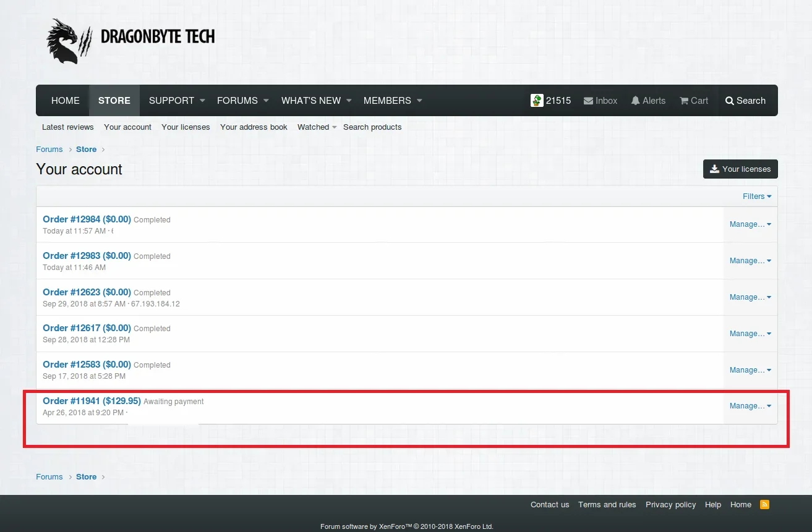This screenshot has height=532, width=812.
Task: Expand the FORUMS dropdown arrow
Action: click(x=266, y=101)
